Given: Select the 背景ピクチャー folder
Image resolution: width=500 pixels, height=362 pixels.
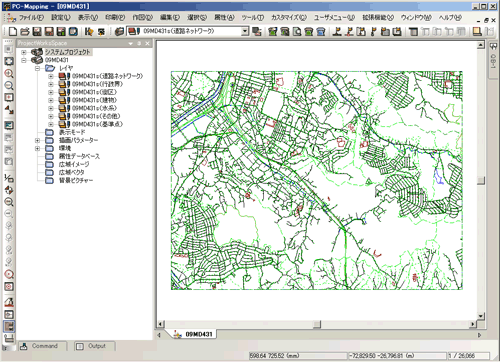Looking at the screenshot, I should 76,180.
